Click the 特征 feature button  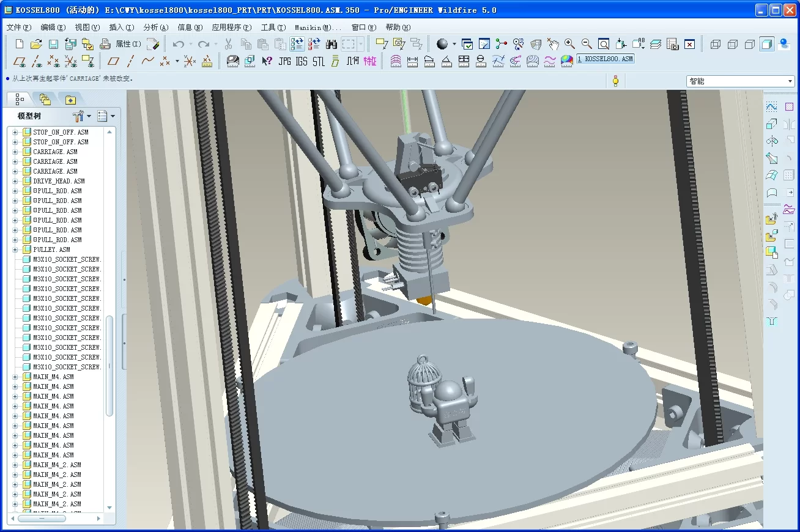[370, 61]
